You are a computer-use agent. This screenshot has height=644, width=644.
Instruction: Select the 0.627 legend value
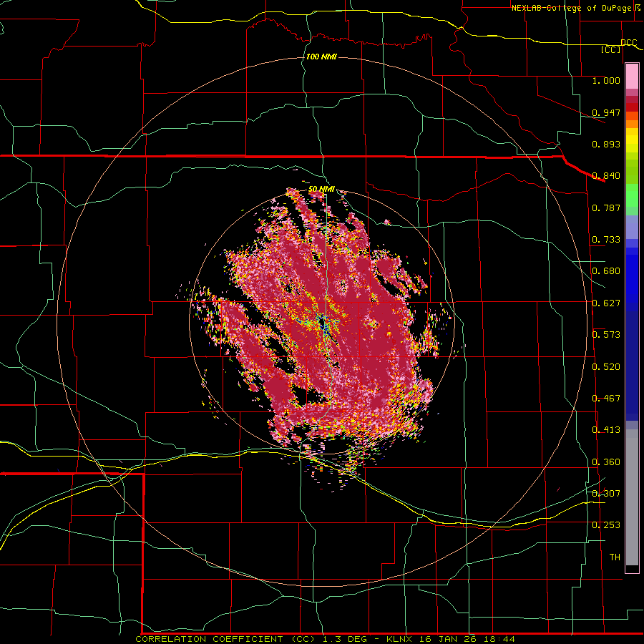[606, 303]
